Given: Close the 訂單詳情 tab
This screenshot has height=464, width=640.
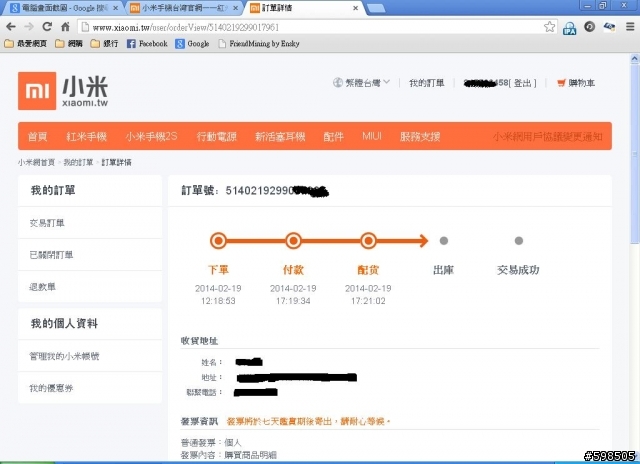Looking at the screenshot, I should tap(356, 8).
